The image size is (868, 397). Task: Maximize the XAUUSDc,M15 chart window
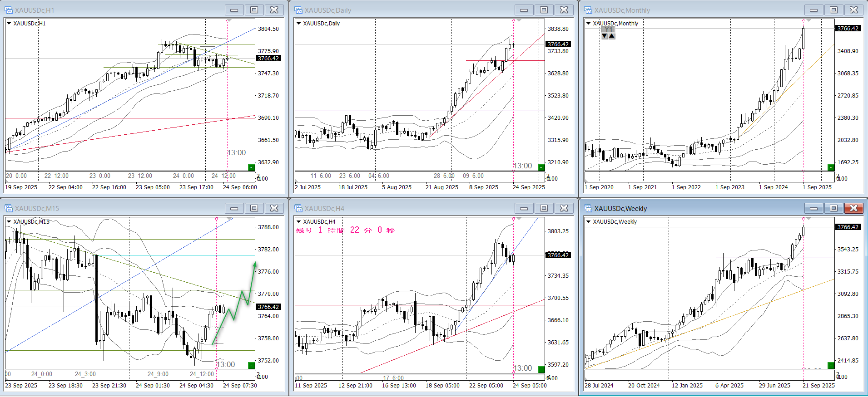tap(254, 208)
